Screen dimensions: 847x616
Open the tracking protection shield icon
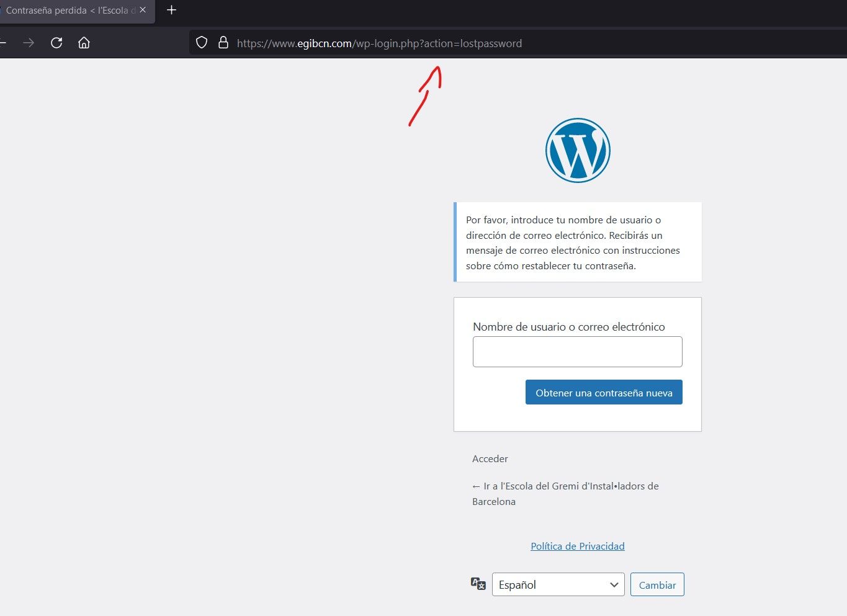tap(202, 43)
